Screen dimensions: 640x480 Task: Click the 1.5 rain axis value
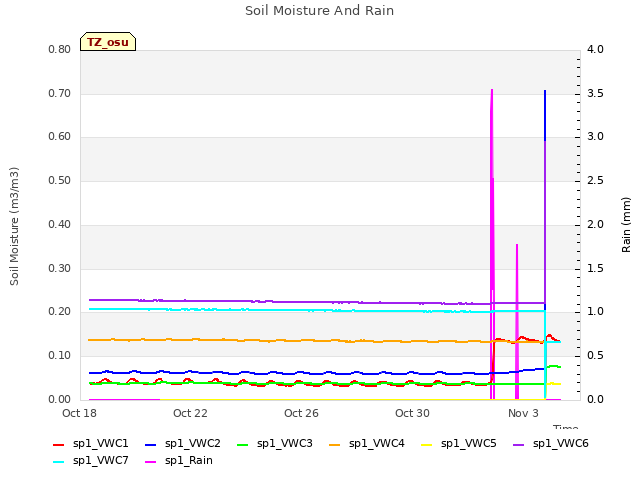click(595, 269)
